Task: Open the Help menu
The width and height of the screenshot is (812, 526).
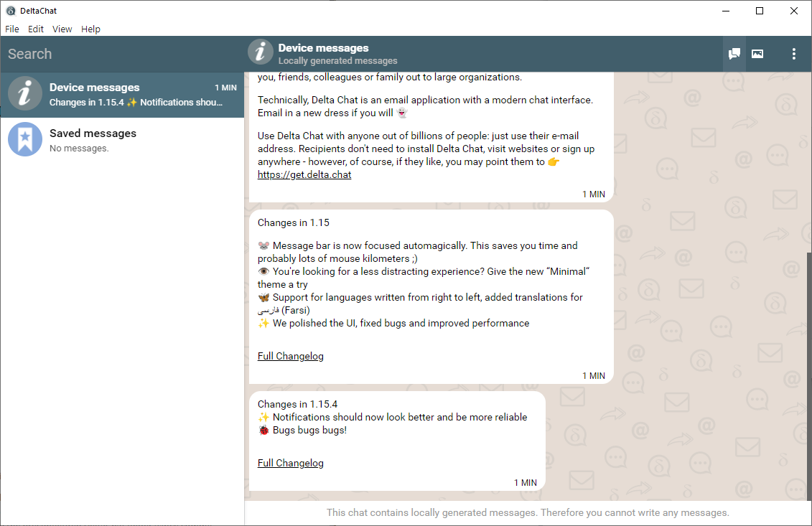Action: click(90, 29)
